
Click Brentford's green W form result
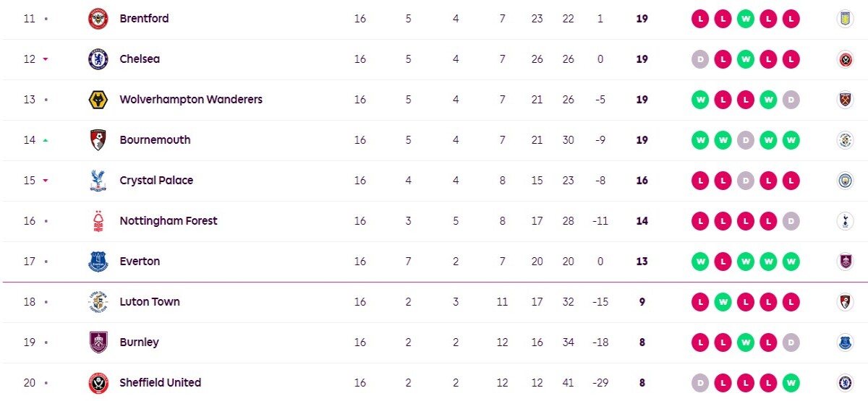[746, 19]
